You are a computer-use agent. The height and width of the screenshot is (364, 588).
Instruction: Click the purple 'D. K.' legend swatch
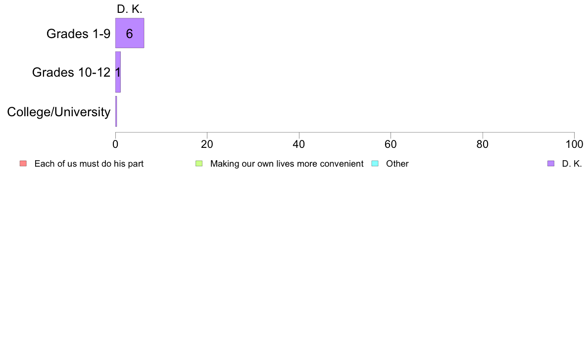[x=550, y=163]
